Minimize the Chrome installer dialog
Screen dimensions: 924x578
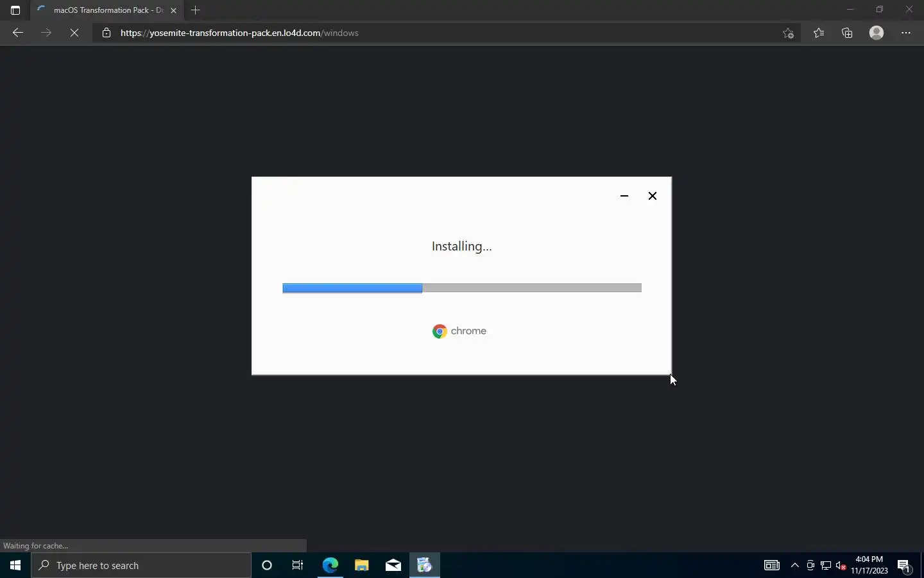click(624, 196)
